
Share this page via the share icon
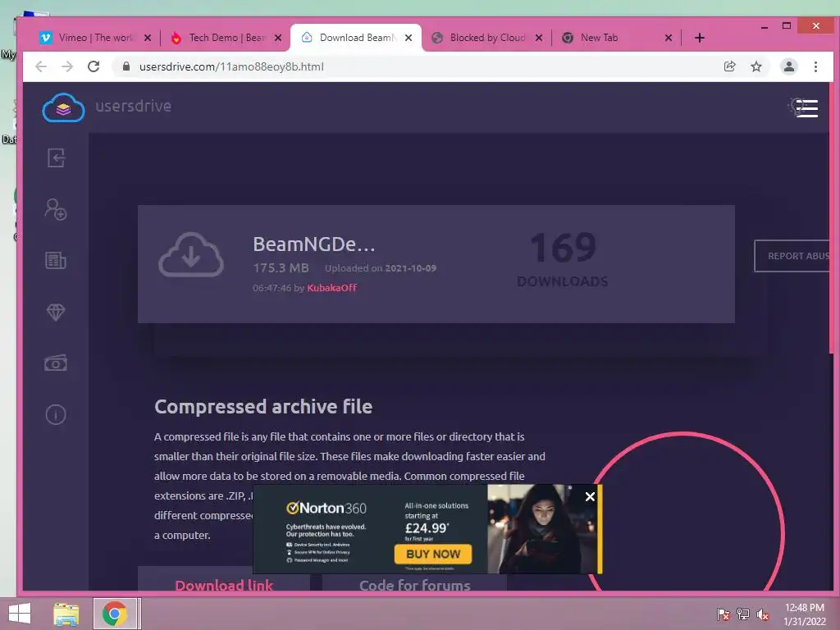(x=729, y=66)
